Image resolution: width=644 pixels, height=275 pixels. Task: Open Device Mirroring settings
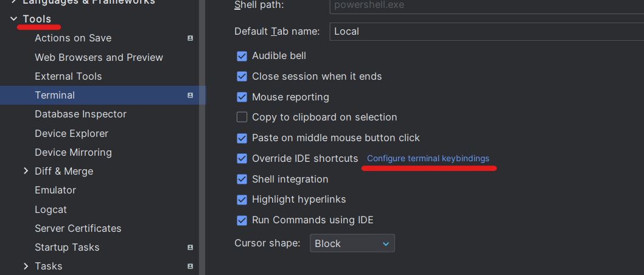[x=73, y=152]
